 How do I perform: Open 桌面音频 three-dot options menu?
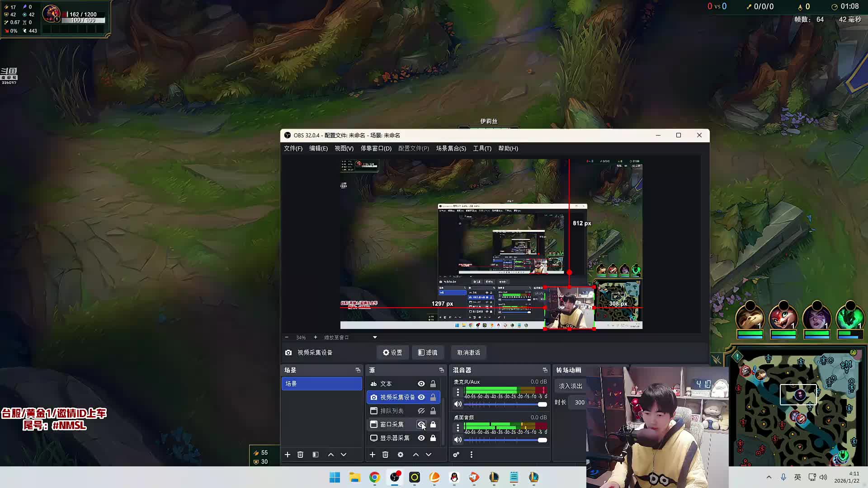458,427
